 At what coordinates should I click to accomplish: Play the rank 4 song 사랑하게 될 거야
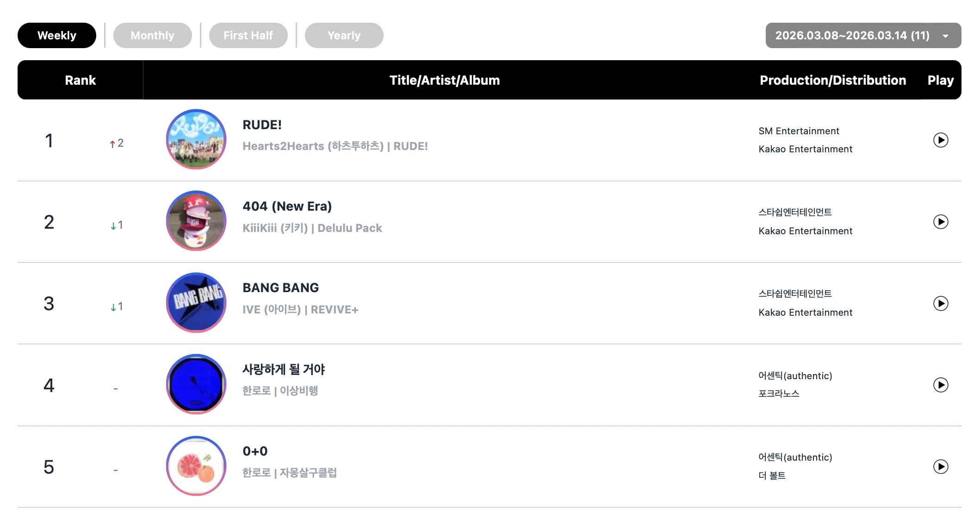940,385
